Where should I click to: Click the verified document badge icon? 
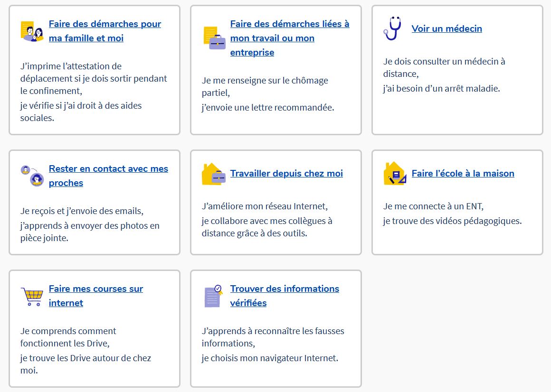click(x=213, y=296)
